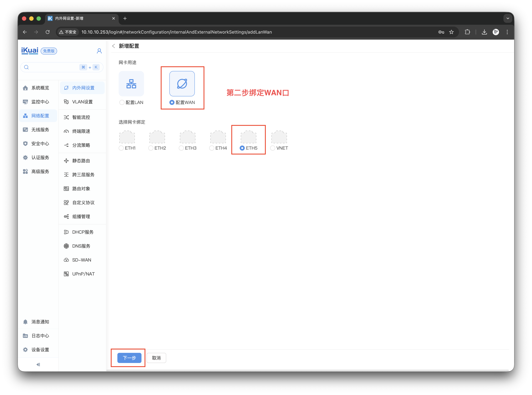This screenshot has height=395, width=532.
Task: Go back using the 新增配置 chevron
Action: pyautogui.click(x=114, y=46)
